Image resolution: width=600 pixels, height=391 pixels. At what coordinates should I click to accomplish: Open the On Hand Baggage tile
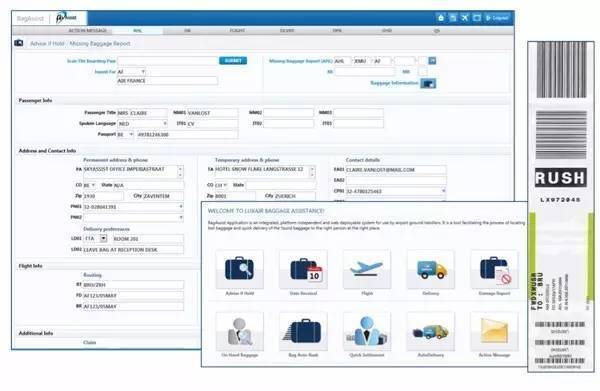240,331
